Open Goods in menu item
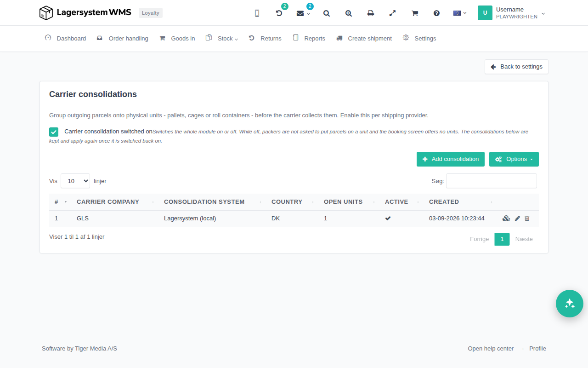This screenshot has width=588, height=368. (x=177, y=38)
